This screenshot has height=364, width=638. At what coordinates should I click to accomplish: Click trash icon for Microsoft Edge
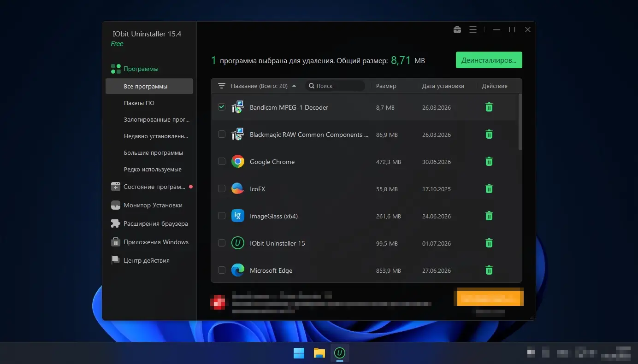489,270
